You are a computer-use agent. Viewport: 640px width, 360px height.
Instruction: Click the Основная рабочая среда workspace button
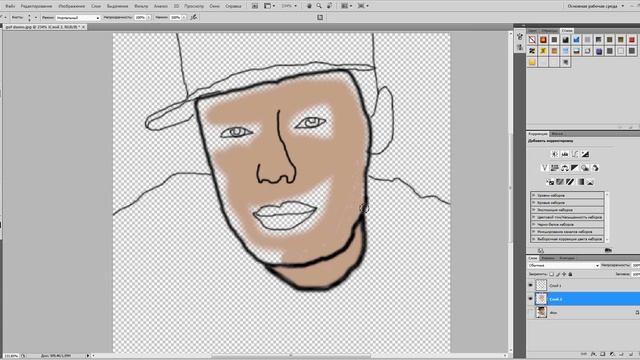coord(596,6)
